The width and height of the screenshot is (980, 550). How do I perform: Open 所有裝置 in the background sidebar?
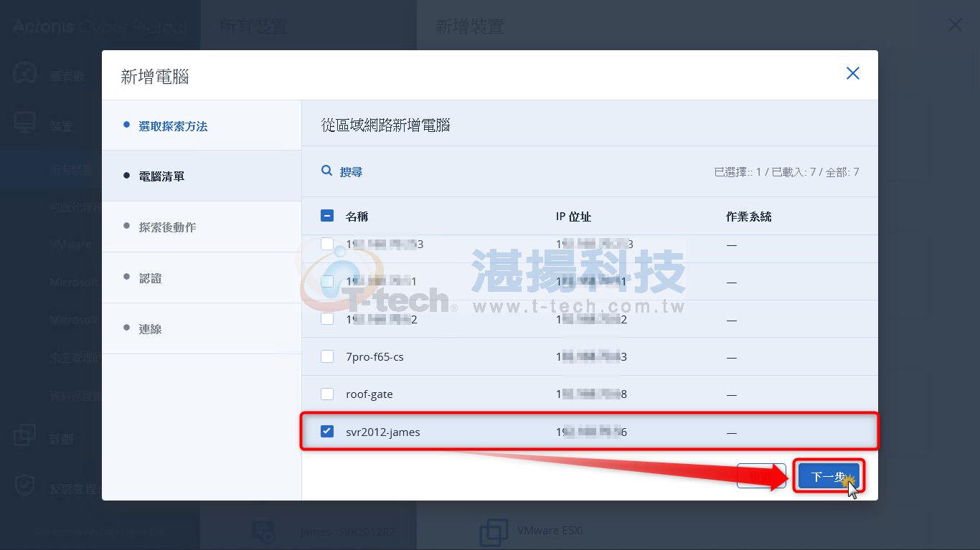71,170
